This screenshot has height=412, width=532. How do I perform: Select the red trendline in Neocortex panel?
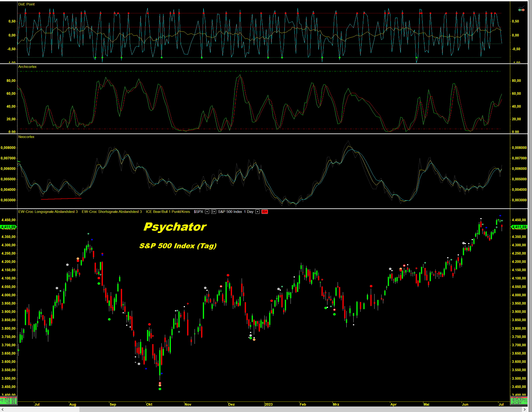(61, 199)
